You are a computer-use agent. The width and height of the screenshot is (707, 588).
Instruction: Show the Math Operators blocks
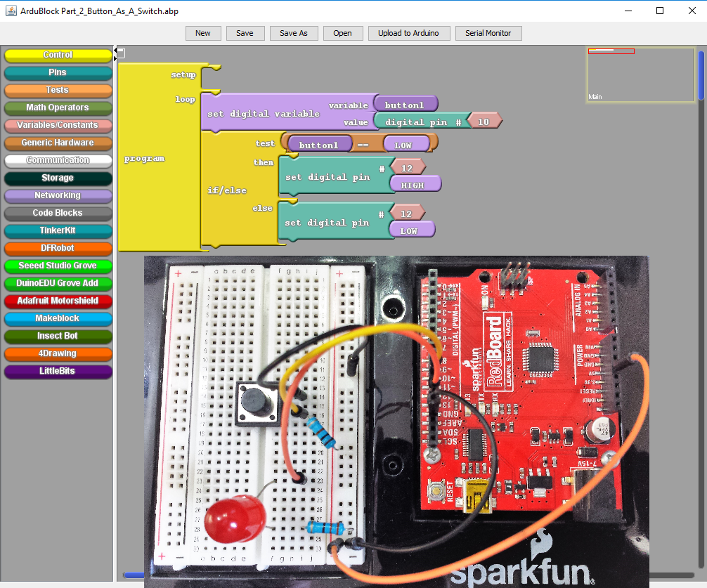tap(58, 107)
